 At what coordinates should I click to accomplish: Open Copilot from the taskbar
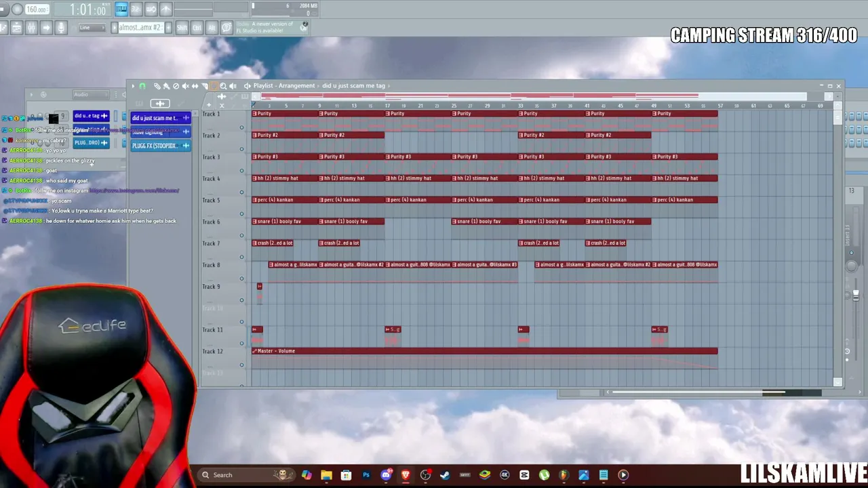tap(307, 475)
